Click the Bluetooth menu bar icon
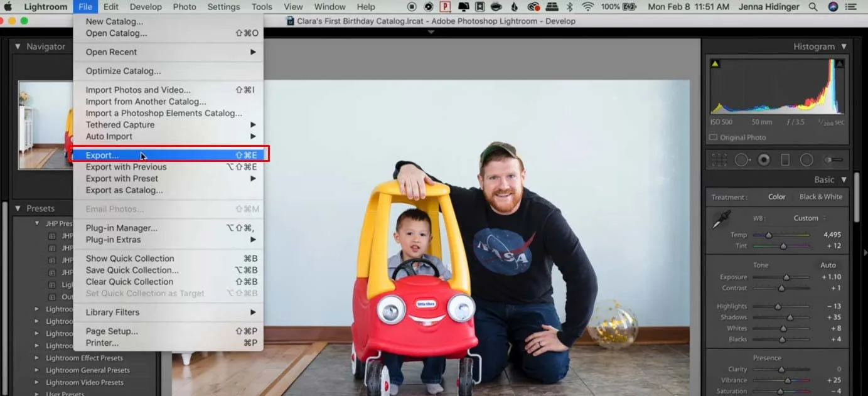 coord(570,7)
